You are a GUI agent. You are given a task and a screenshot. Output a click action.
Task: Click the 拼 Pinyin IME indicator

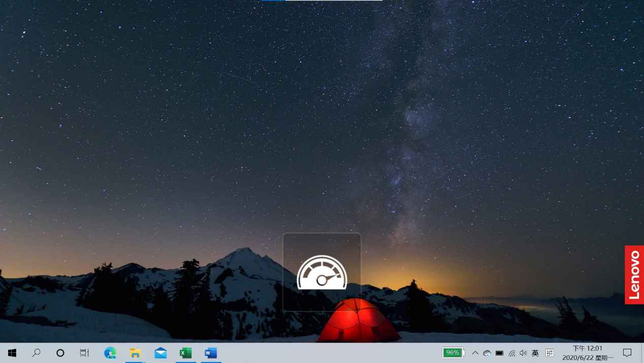(x=550, y=353)
